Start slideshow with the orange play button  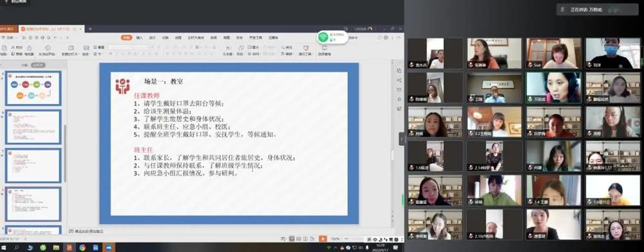click(323, 239)
